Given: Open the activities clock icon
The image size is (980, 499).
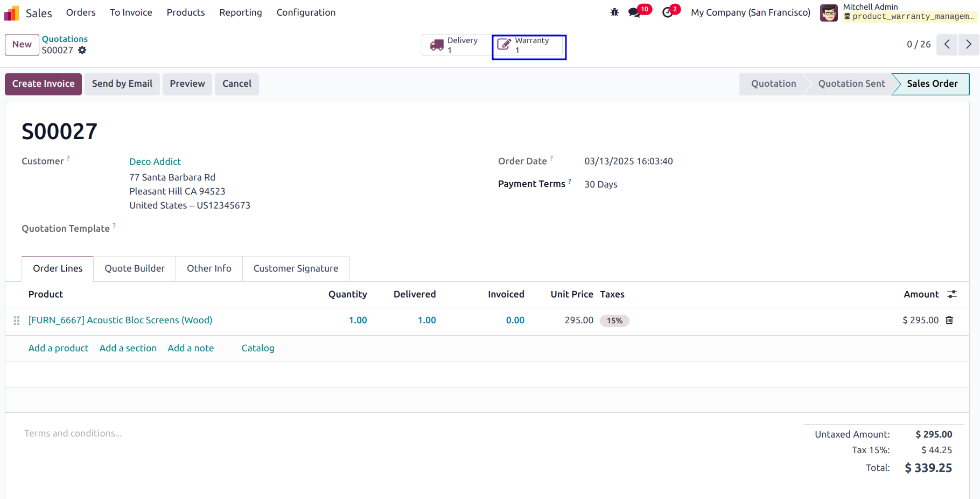Looking at the screenshot, I should pos(668,12).
